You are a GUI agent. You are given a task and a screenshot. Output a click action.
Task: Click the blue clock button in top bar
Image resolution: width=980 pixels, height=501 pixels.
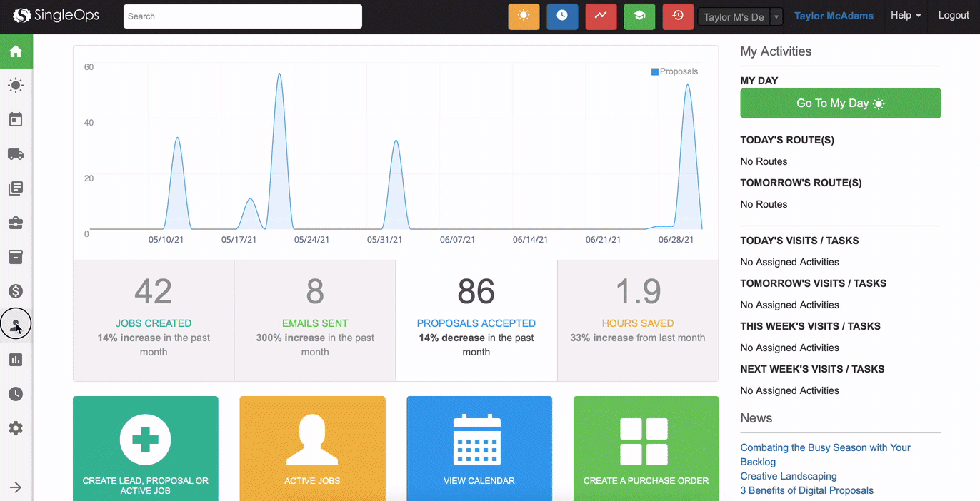[x=562, y=16]
